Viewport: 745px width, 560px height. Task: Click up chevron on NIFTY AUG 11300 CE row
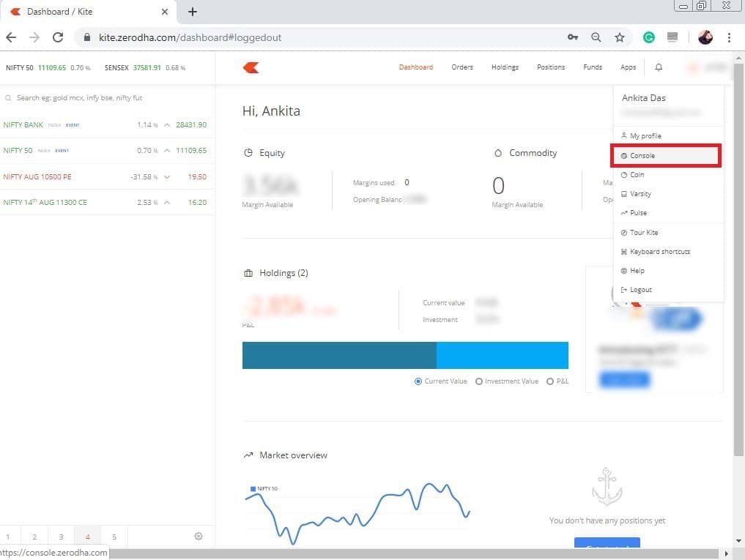coord(167,202)
